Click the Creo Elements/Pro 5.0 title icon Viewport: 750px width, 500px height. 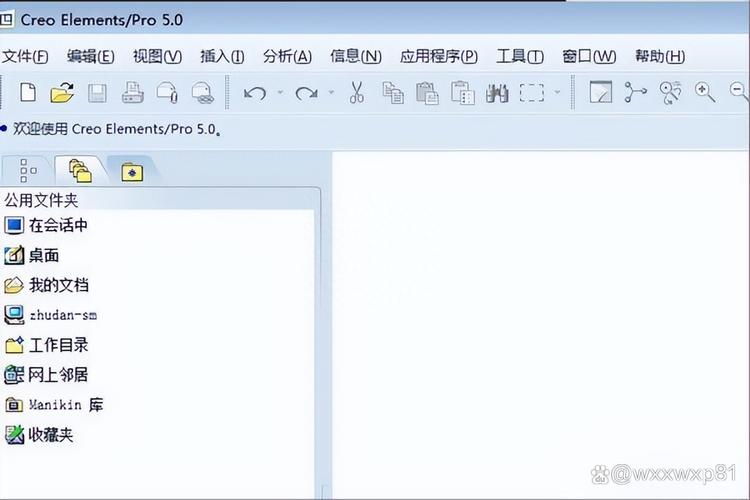point(6,20)
